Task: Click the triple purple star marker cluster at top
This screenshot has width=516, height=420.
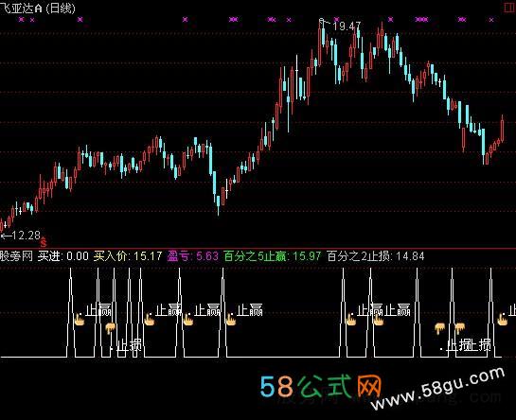Action: [x=421, y=20]
